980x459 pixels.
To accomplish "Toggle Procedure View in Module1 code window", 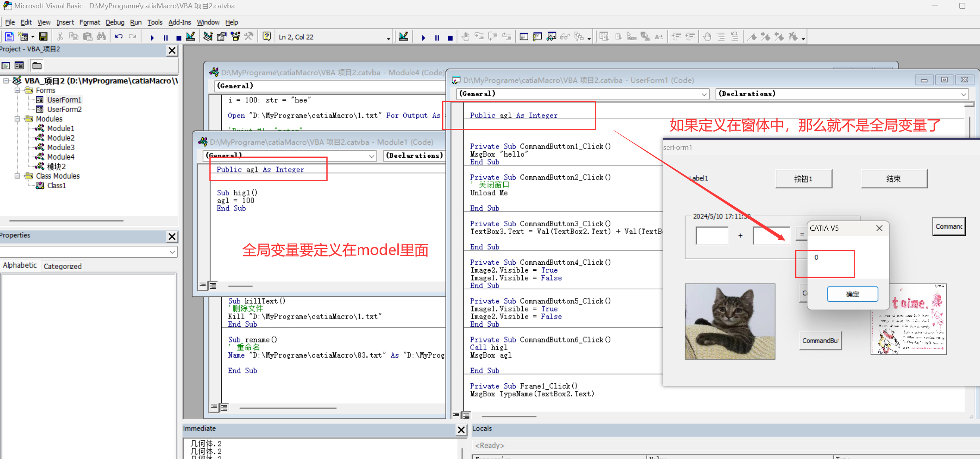I will [203, 285].
